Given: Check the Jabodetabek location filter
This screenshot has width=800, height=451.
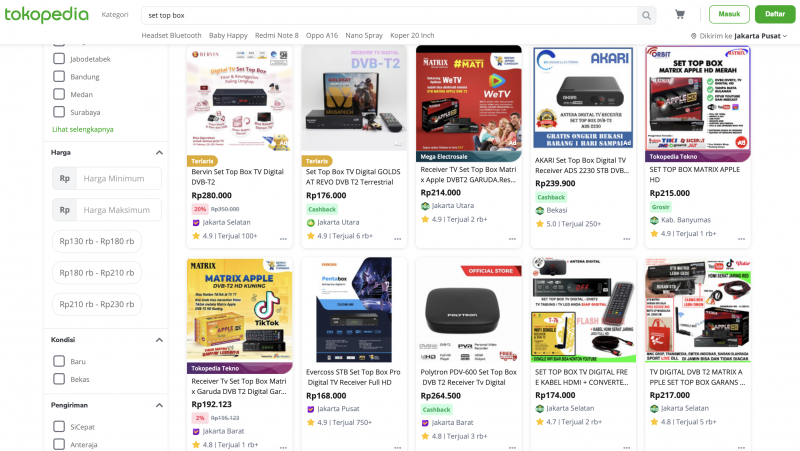Looking at the screenshot, I should [x=59, y=59].
